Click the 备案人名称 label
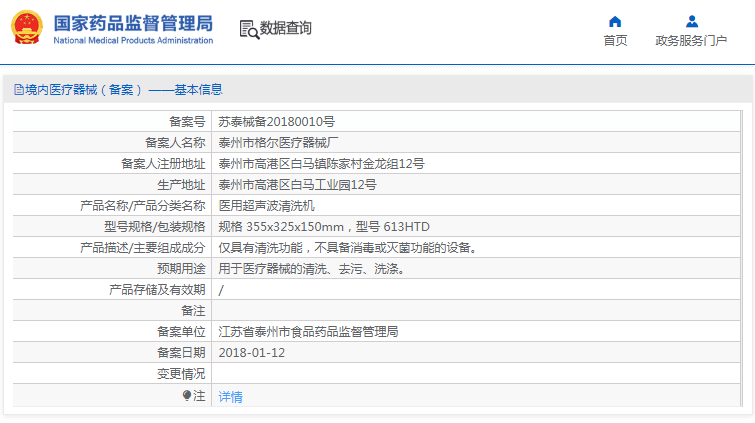 tap(175, 143)
